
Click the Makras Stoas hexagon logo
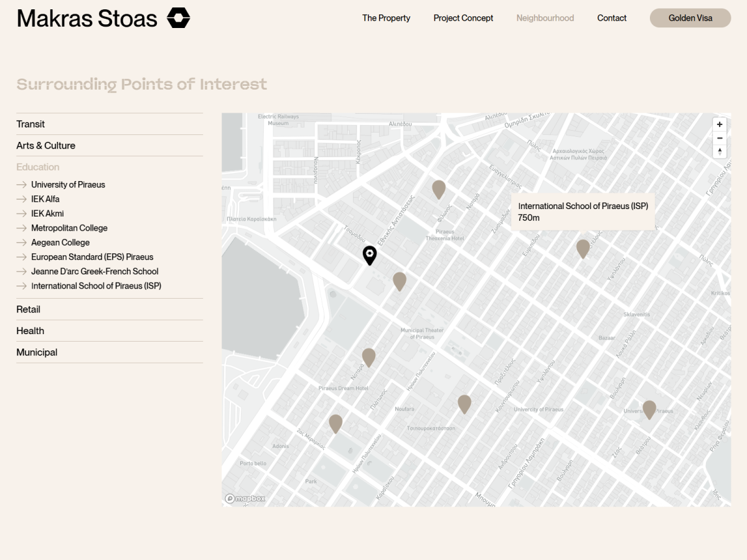[179, 18]
